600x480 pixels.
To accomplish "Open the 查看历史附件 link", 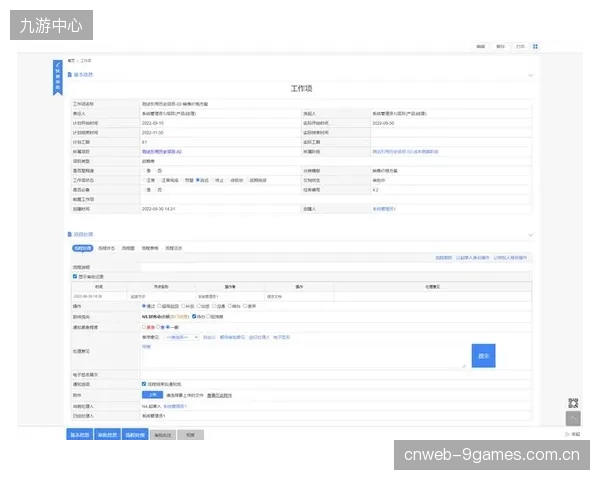I will point(220,395).
